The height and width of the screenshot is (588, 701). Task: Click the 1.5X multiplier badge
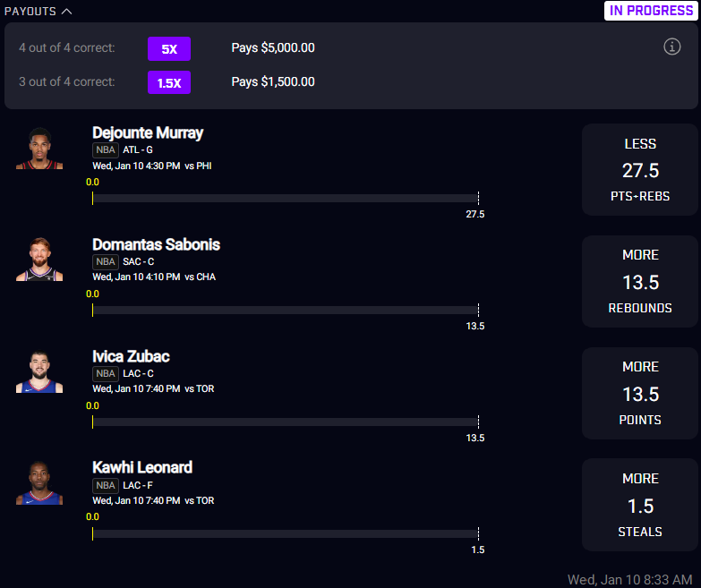[x=169, y=82]
